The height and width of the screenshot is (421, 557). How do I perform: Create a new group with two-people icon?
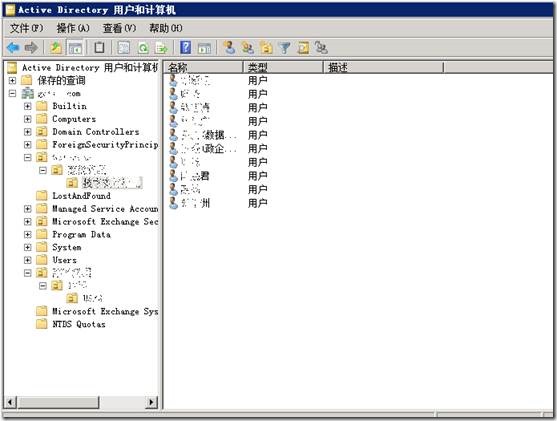click(248, 48)
